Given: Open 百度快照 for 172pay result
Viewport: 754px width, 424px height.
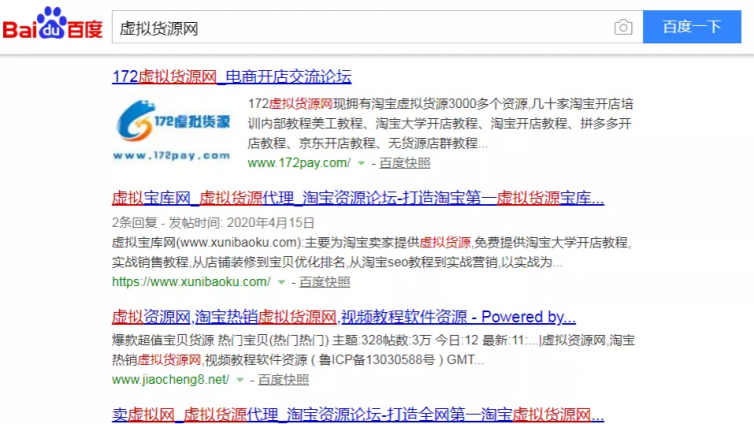Looking at the screenshot, I should pos(404,163).
